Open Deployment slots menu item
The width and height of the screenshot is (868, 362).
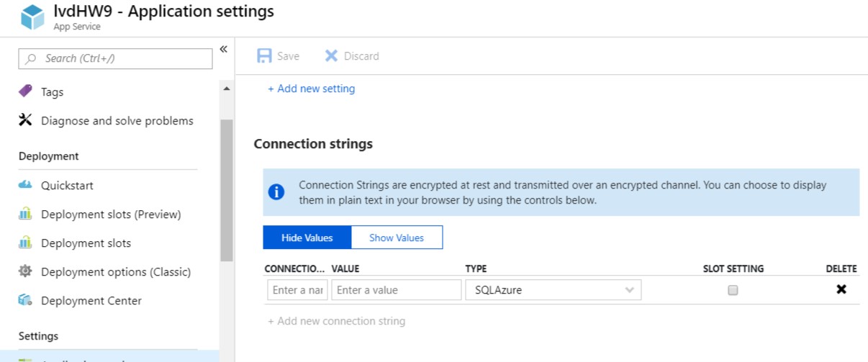(x=86, y=243)
